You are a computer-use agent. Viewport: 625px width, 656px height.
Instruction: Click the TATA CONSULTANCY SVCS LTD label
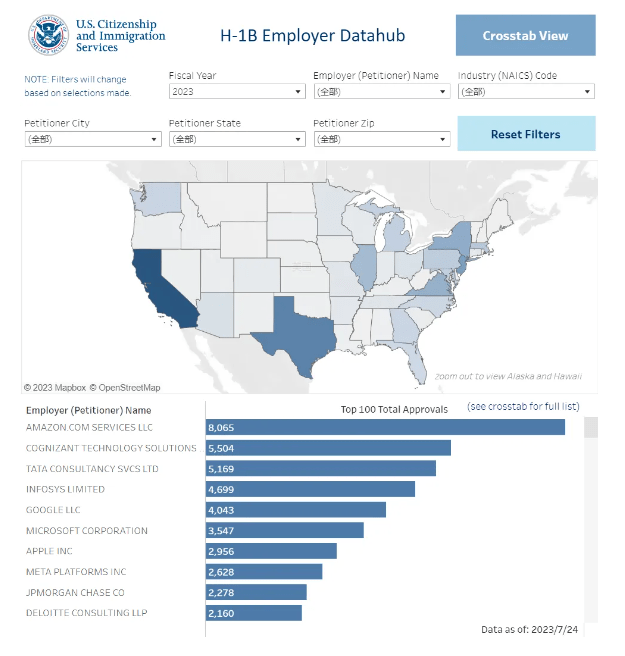92,469
